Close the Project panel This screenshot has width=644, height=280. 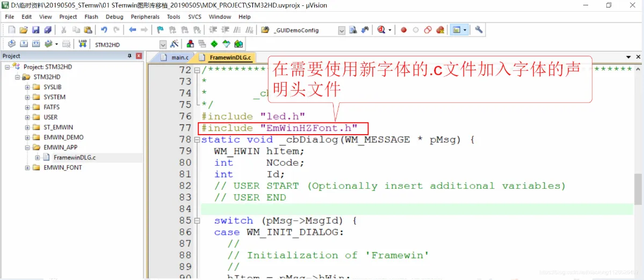point(139,56)
